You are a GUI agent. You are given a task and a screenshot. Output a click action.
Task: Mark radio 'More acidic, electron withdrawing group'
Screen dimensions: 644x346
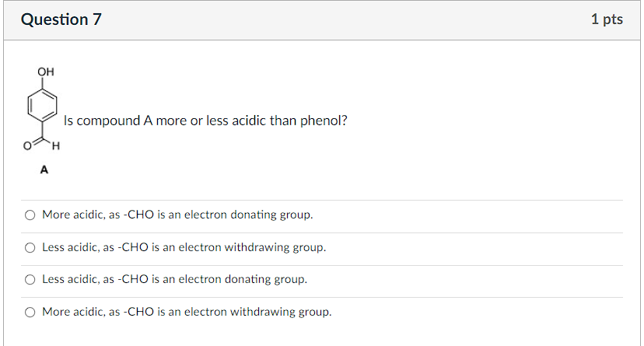tap(30, 313)
